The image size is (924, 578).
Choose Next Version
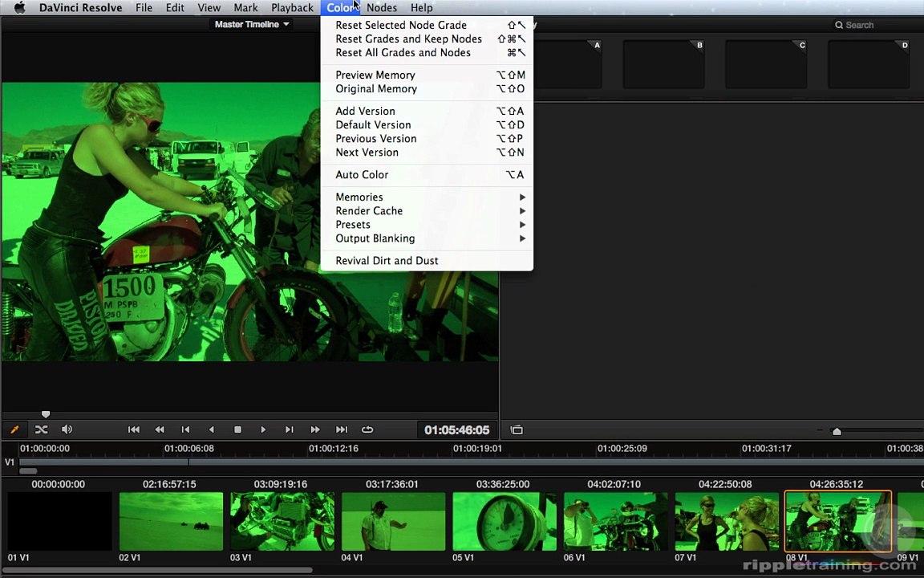click(x=427, y=153)
